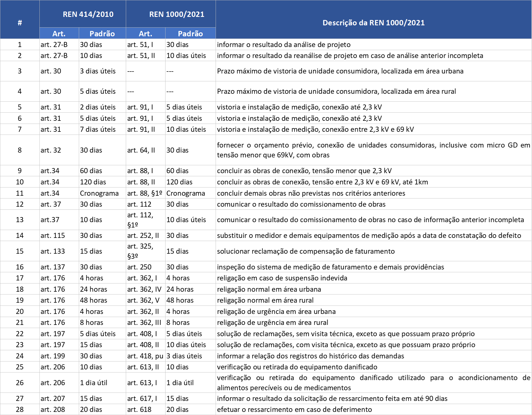Select the 'REN 1000/2021' group header cell
The height and width of the screenshot is (415, 532).
pos(176,14)
